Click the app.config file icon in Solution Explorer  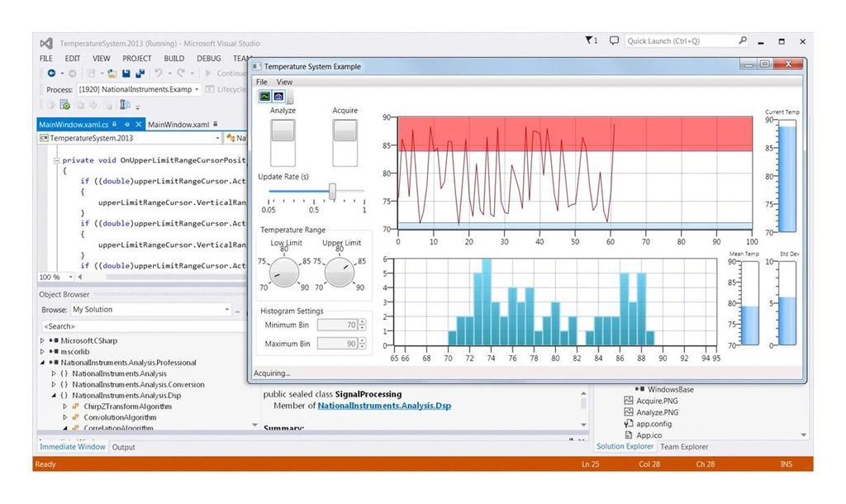pyautogui.click(x=628, y=424)
